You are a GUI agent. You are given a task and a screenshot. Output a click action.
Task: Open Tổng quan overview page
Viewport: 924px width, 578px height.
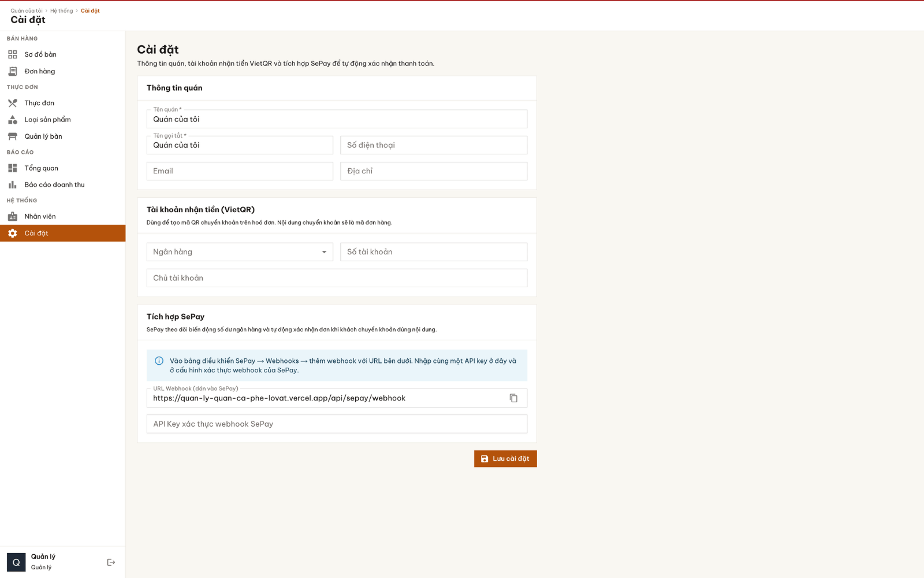pyautogui.click(x=62, y=168)
